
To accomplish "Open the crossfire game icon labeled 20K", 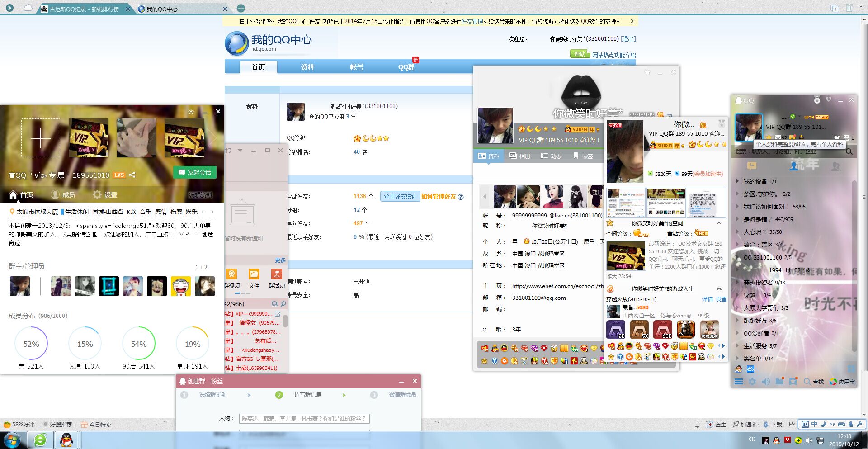I will pos(662,329).
